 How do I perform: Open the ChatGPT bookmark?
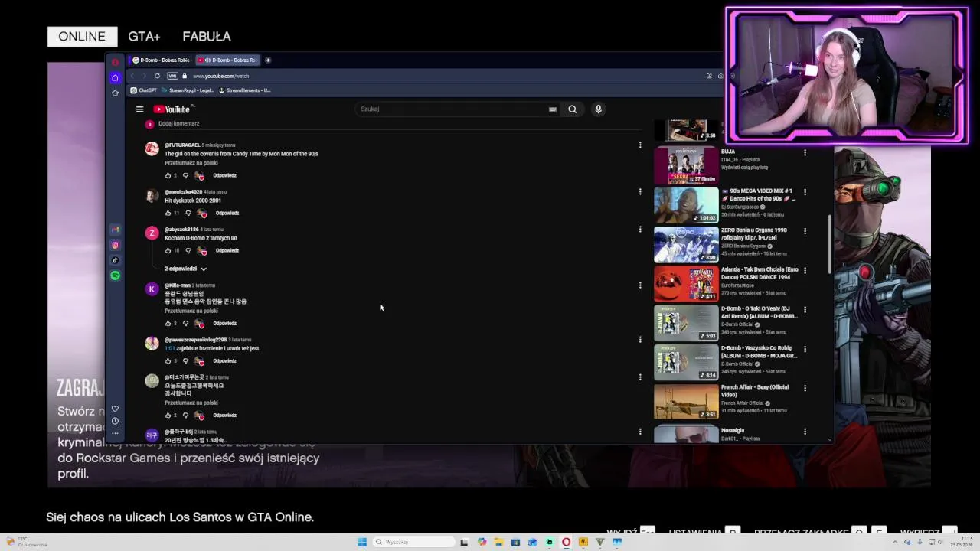143,90
